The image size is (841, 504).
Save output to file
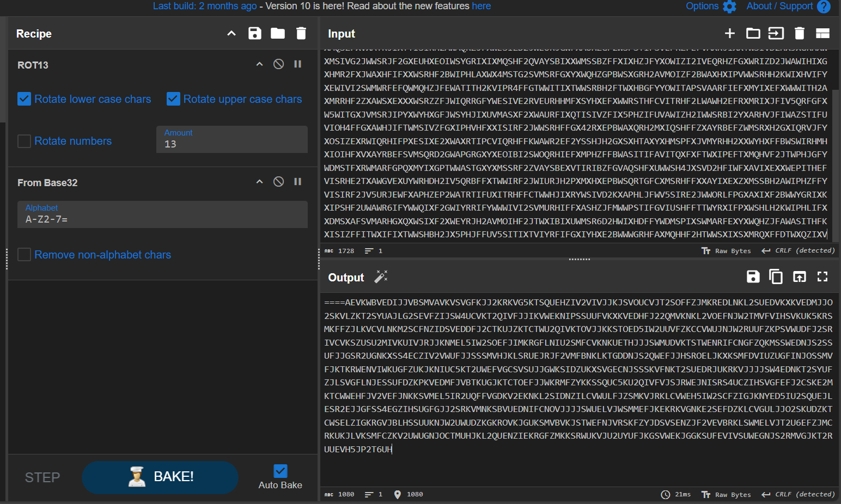coord(753,277)
